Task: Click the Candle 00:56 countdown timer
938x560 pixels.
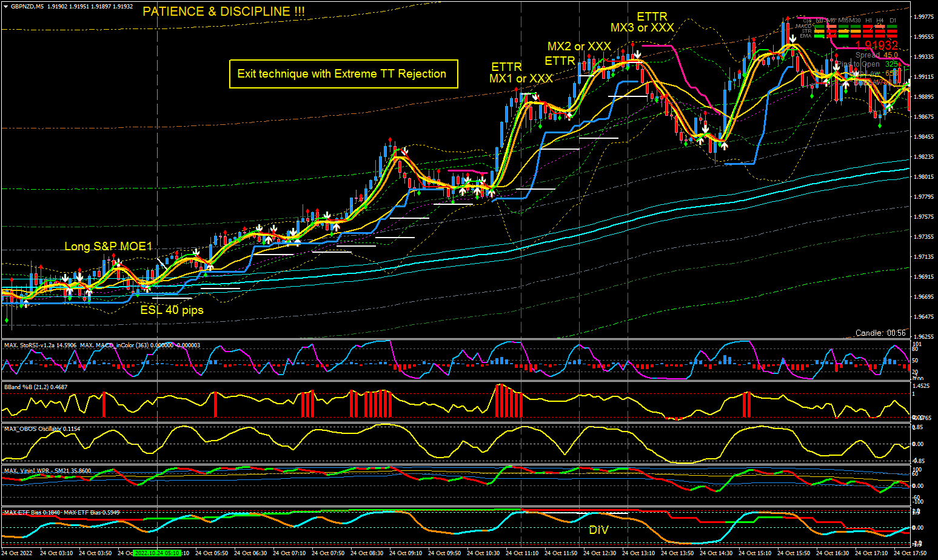Action: [880, 333]
